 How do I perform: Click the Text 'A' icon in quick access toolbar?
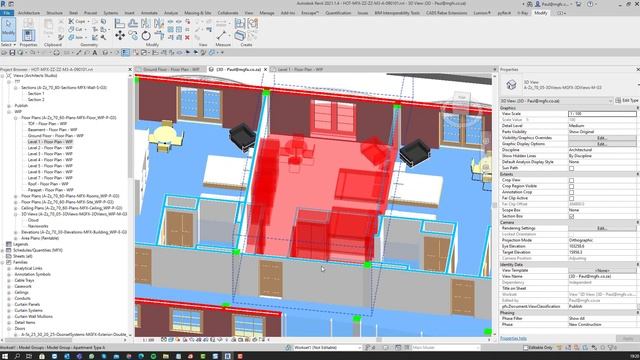(x=95, y=53)
